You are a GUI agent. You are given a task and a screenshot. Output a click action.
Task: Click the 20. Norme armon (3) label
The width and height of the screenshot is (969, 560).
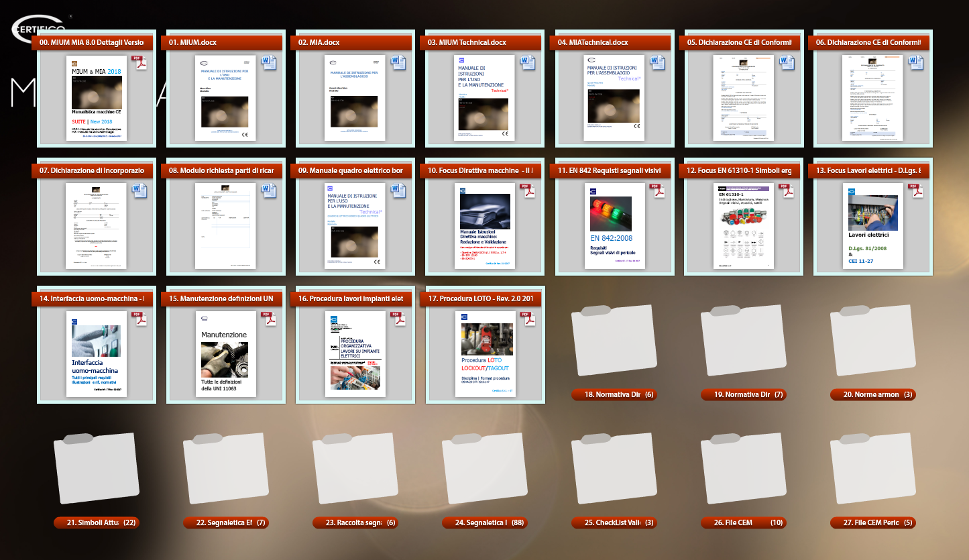click(872, 394)
